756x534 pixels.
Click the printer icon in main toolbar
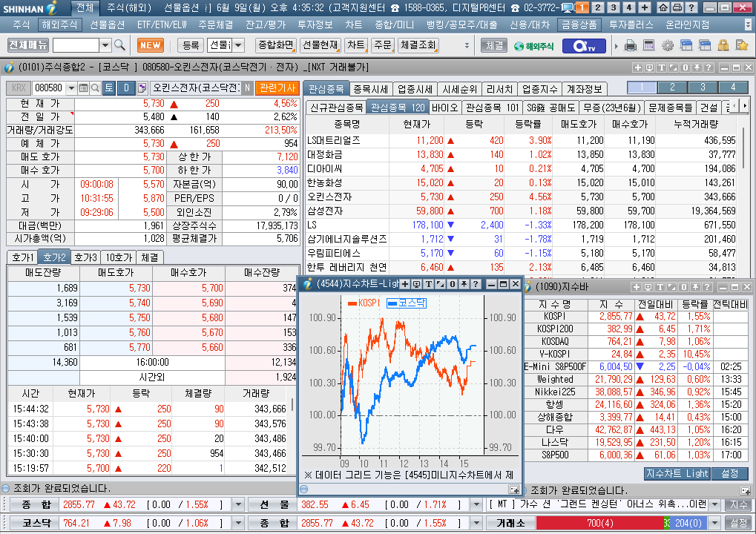[630, 46]
